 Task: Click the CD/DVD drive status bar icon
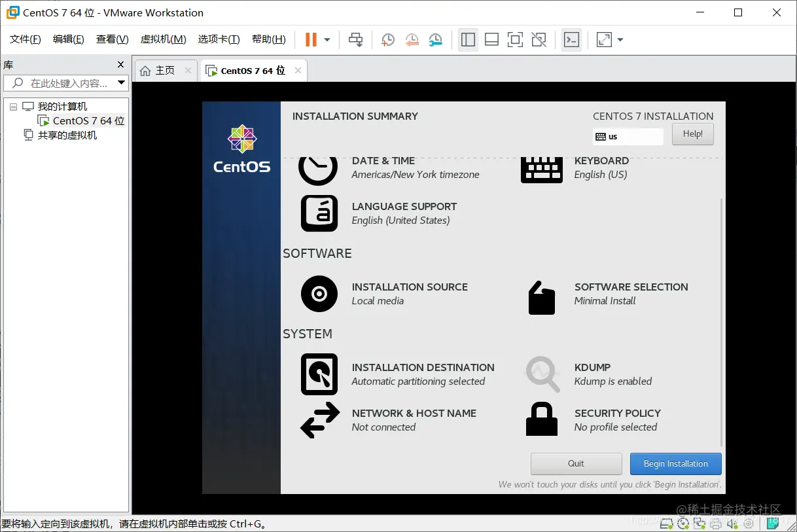683,523
